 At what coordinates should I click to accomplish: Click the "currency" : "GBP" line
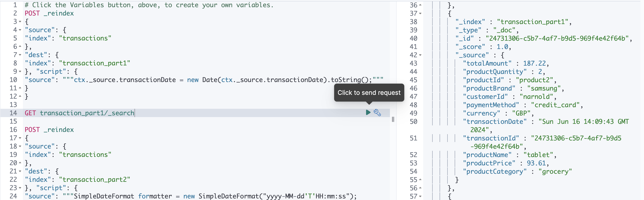pyautogui.click(x=499, y=113)
